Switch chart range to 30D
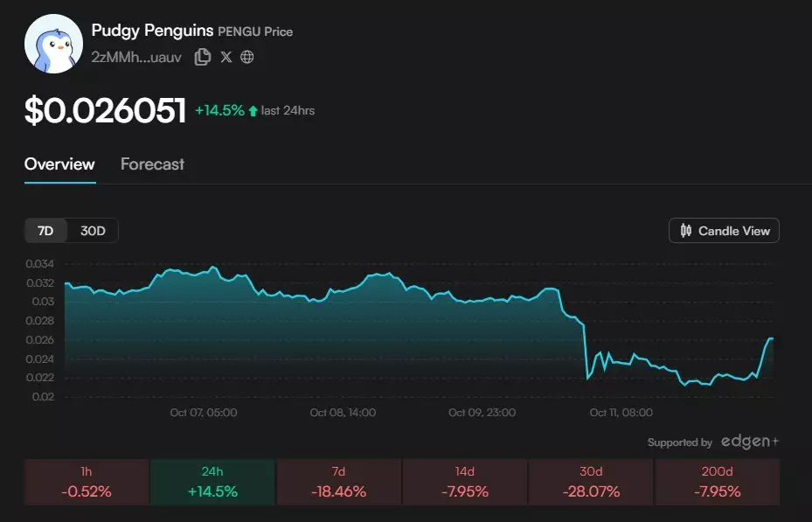 tap(93, 231)
